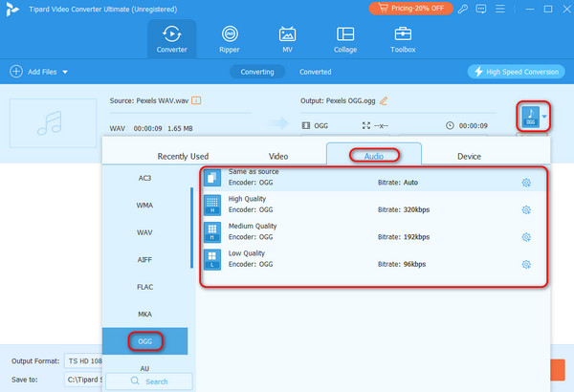Open the feedback chat icon
574x392 pixels.
pos(481,9)
